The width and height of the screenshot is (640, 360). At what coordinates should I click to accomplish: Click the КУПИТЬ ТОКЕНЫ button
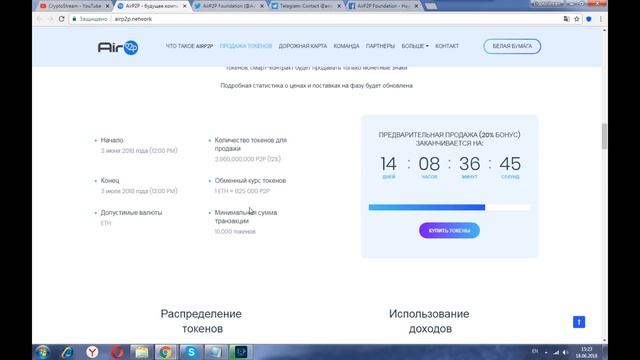449,231
